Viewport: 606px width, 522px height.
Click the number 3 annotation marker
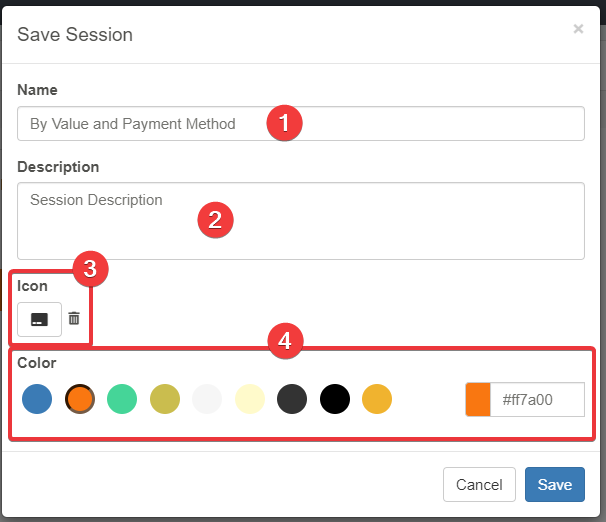(x=90, y=268)
